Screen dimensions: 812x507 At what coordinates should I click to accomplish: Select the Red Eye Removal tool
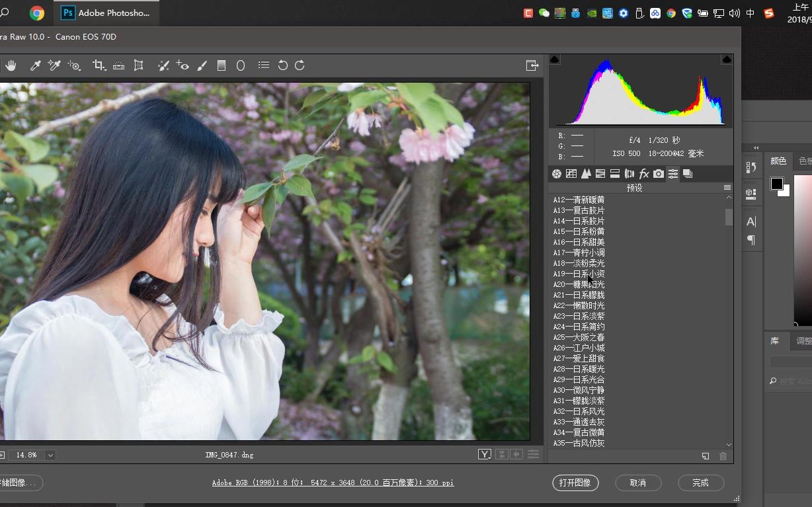coord(183,65)
